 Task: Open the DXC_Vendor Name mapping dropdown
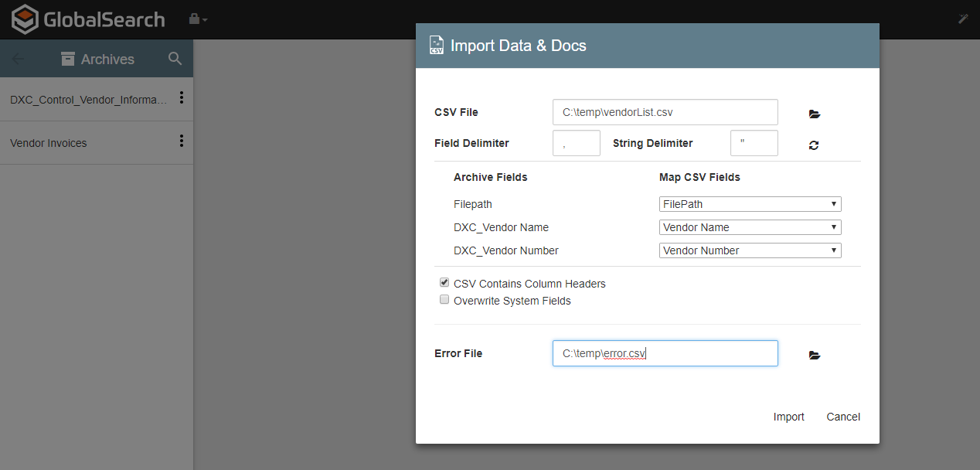click(x=750, y=227)
